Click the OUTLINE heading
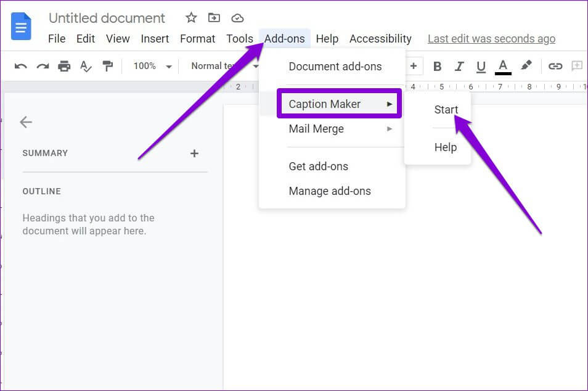 (42, 191)
